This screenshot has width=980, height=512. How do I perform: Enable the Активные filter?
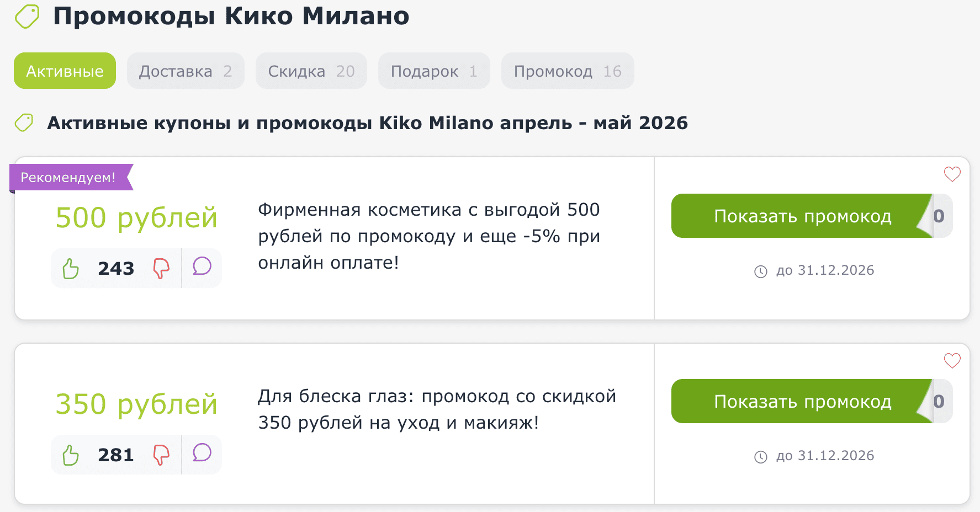pyautogui.click(x=64, y=71)
